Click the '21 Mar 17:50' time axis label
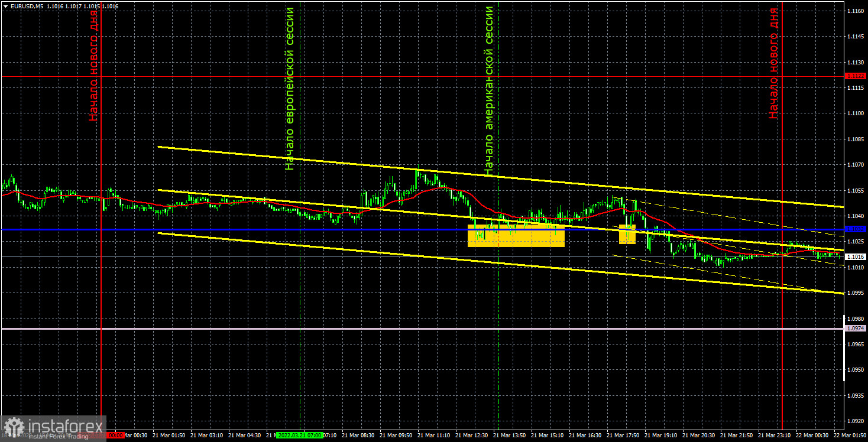The height and width of the screenshot is (442, 868). tap(623, 435)
